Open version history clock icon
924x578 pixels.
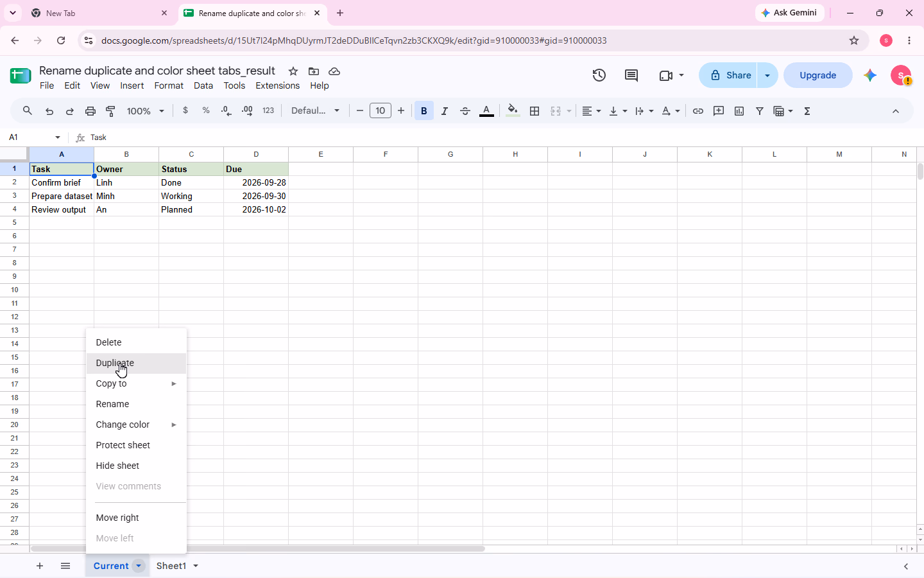[599, 75]
